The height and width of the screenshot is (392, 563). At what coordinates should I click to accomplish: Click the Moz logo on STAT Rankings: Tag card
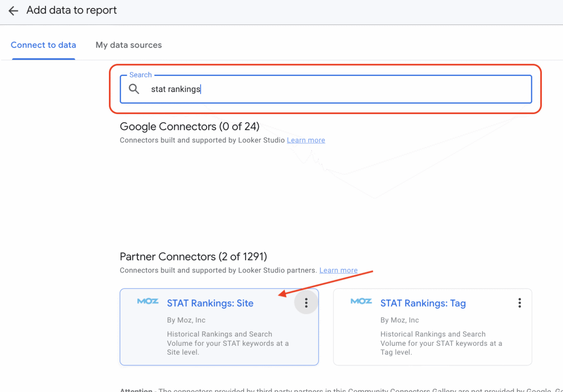pyautogui.click(x=361, y=301)
